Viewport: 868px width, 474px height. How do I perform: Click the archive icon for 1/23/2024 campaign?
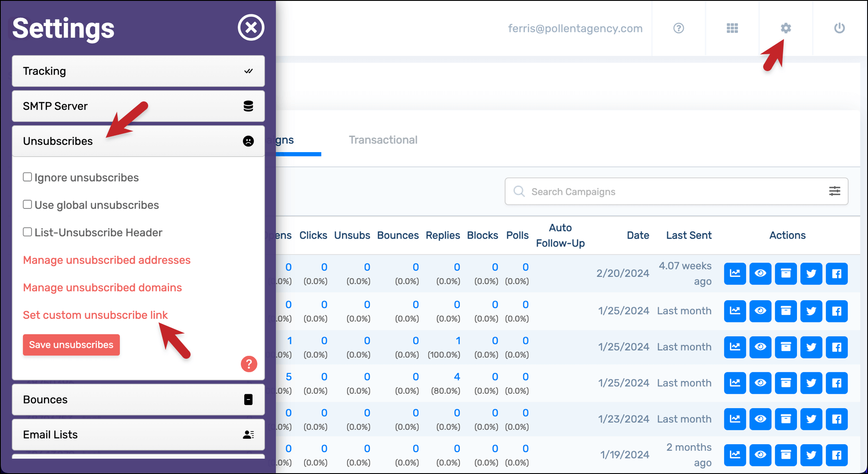coord(786,419)
